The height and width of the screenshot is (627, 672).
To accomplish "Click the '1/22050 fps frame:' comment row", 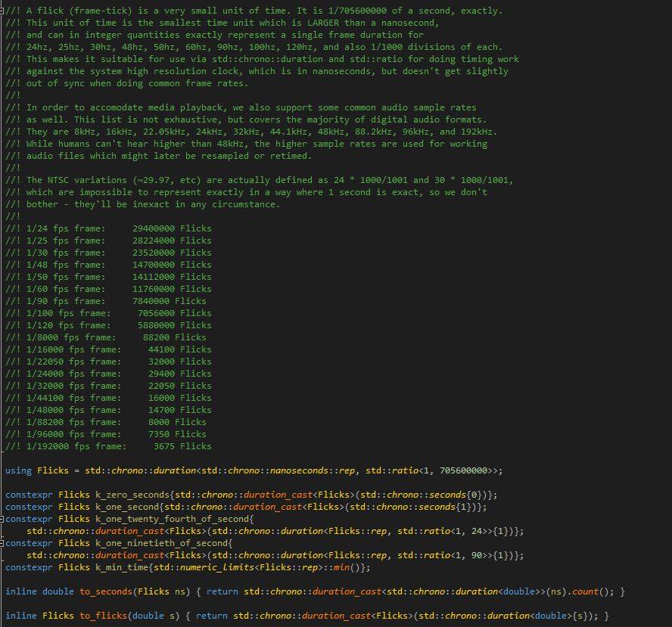I will (108, 362).
